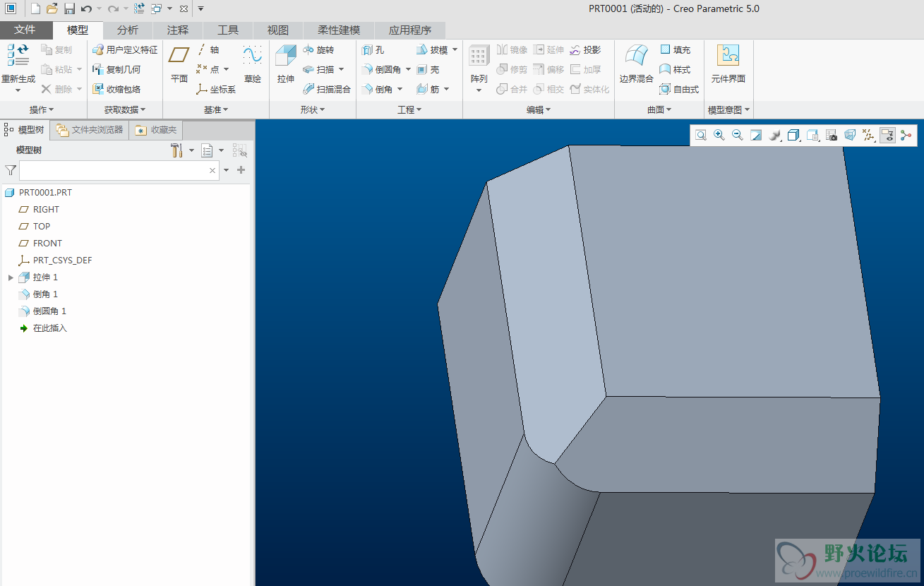Toggle spin center icon in graphics toolbar

click(x=906, y=135)
